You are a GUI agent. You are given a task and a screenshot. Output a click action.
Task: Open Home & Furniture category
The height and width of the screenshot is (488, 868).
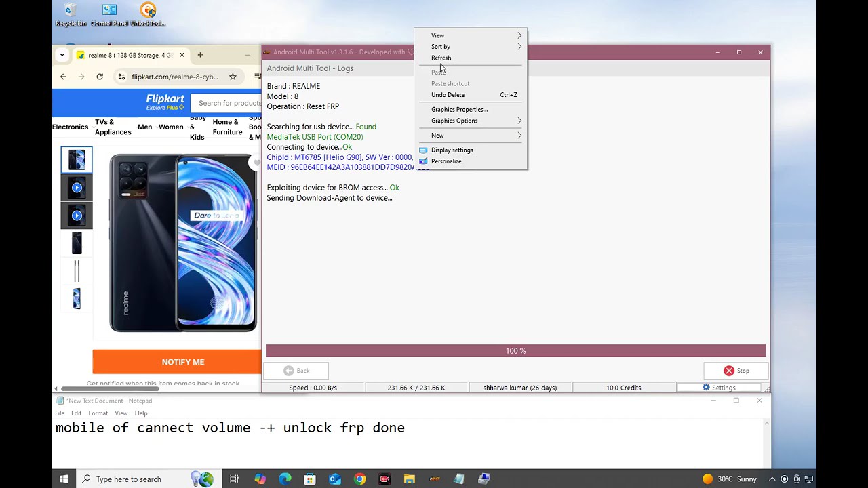tap(227, 127)
